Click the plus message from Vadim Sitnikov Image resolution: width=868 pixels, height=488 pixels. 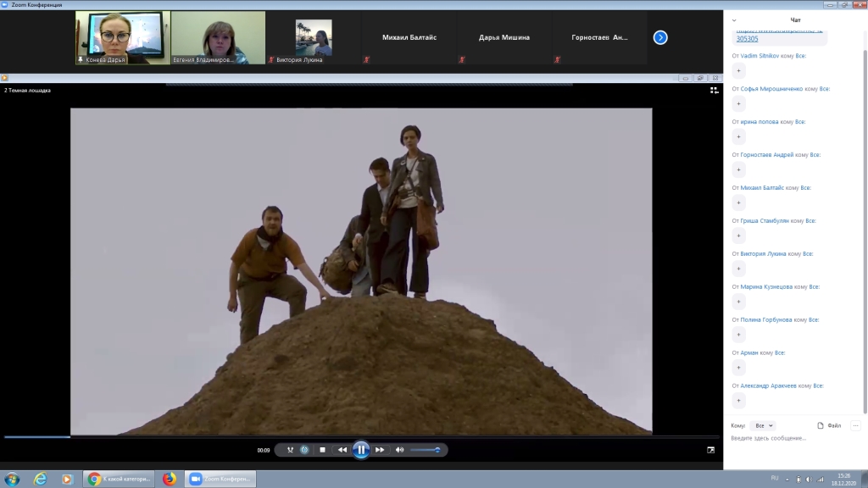point(738,71)
